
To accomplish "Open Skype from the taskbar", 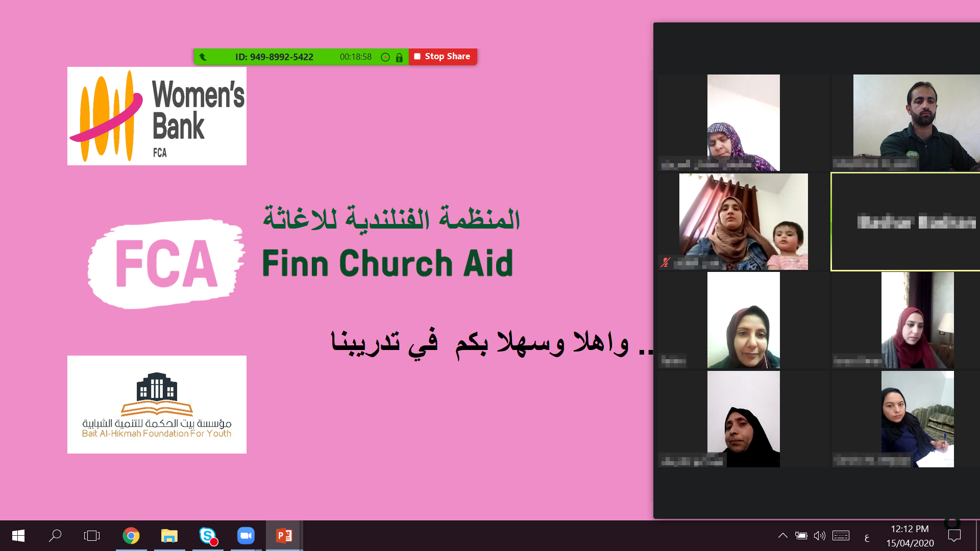I will (x=208, y=536).
